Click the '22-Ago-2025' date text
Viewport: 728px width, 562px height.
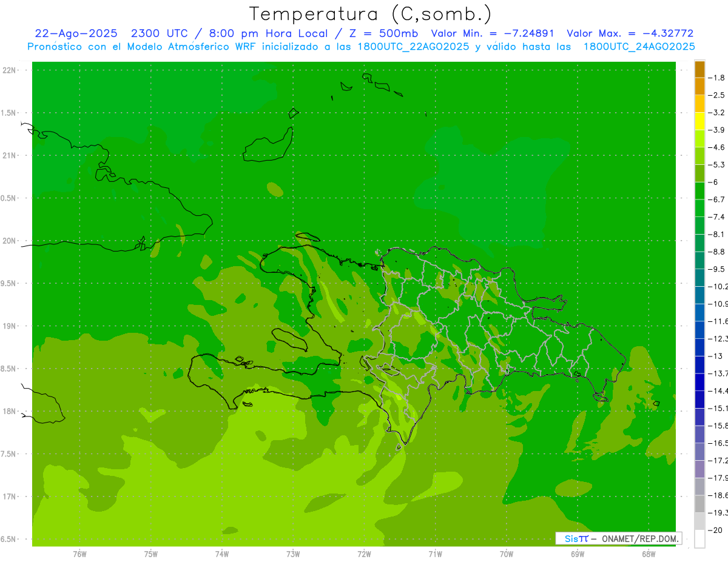coord(76,33)
